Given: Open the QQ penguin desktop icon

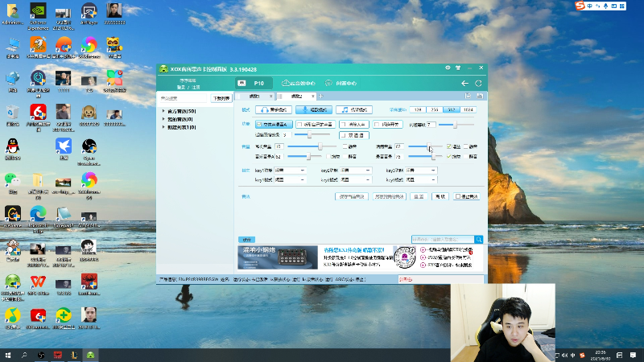Looking at the screenshot, I should [x=13, y=150].
